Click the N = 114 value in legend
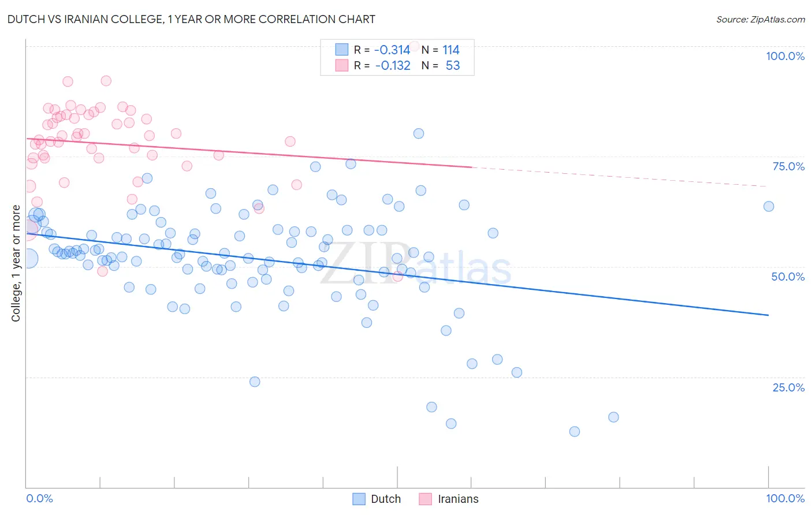The height and width of the screenshot is (515, 812). coord(441,50)
